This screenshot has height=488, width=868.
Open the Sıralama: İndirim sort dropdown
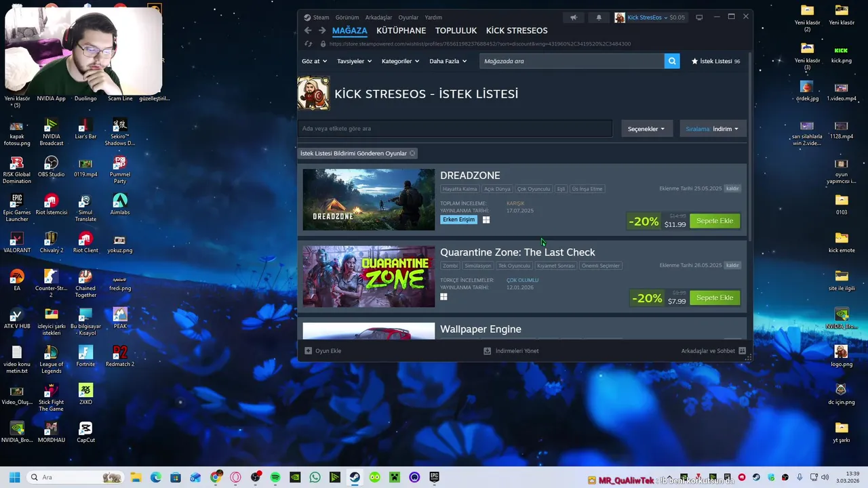click(712, 129)
